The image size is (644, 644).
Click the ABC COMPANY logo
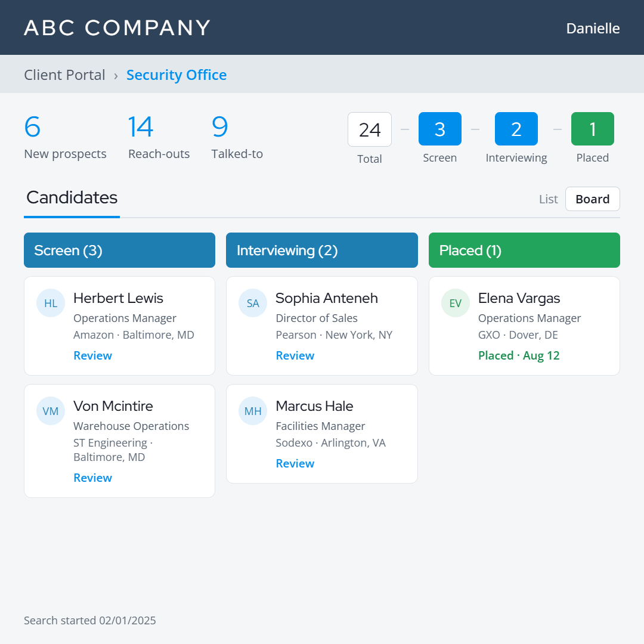117,28
